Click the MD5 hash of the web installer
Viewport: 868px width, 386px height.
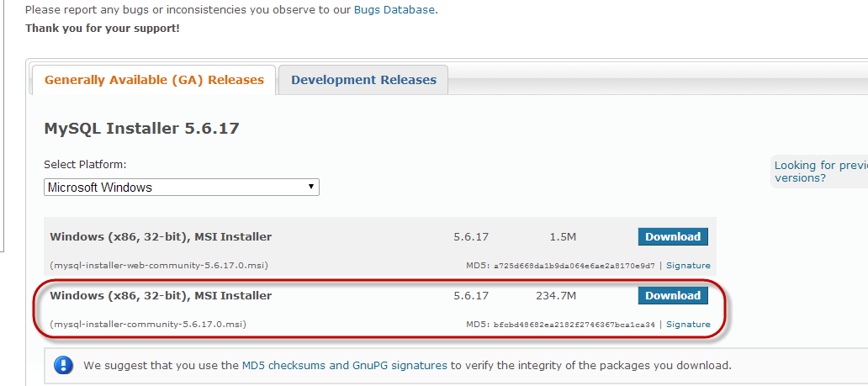tap(574, 266)
